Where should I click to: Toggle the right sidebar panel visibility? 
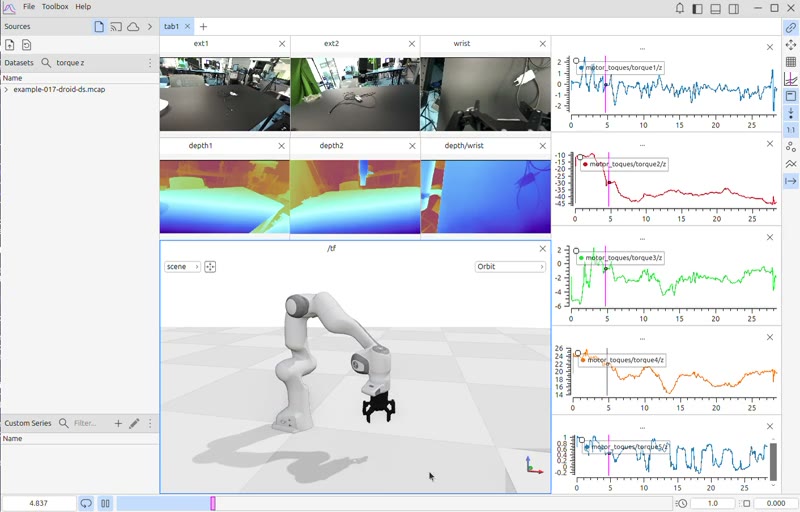[x=734, y=9]
